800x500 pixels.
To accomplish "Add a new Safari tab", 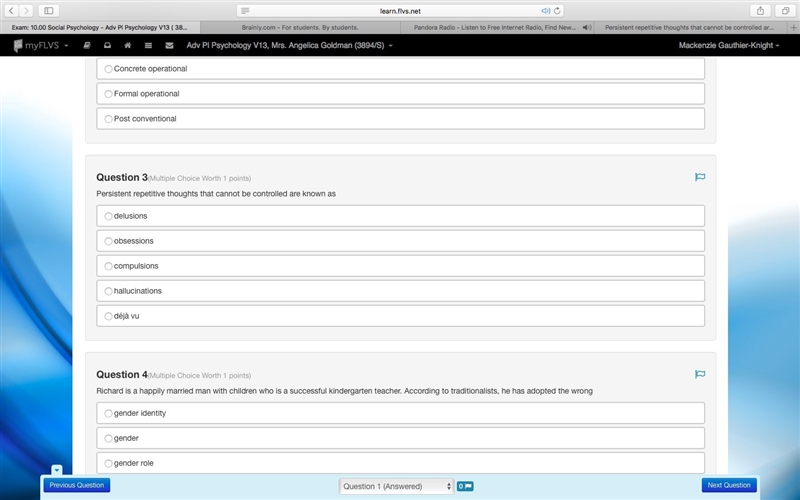I will pos(793,28).
